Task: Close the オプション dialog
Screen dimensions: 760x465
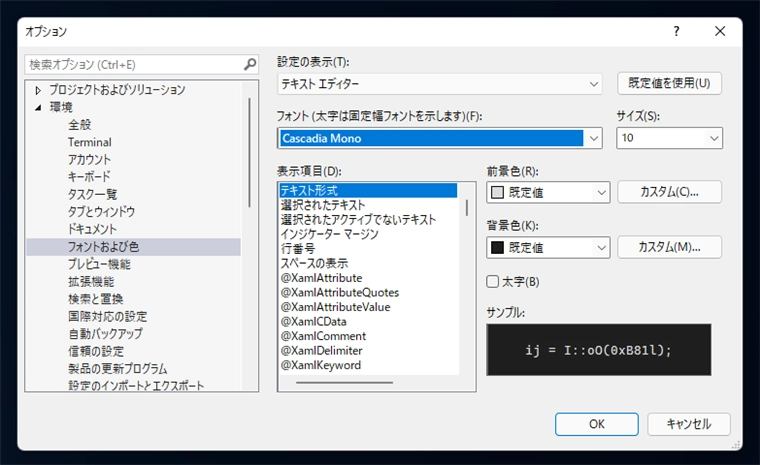Action: click(x=720, y=32)
